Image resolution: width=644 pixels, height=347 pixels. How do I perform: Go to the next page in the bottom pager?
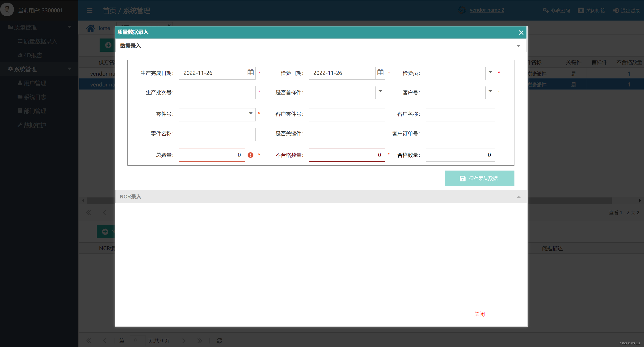(x=184, y=340)
